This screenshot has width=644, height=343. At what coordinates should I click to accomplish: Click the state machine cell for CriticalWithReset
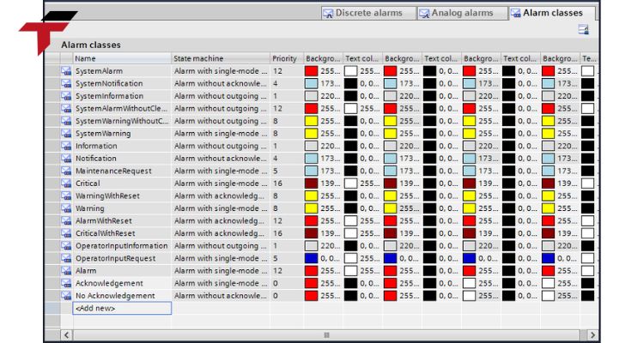coord(220,233)
